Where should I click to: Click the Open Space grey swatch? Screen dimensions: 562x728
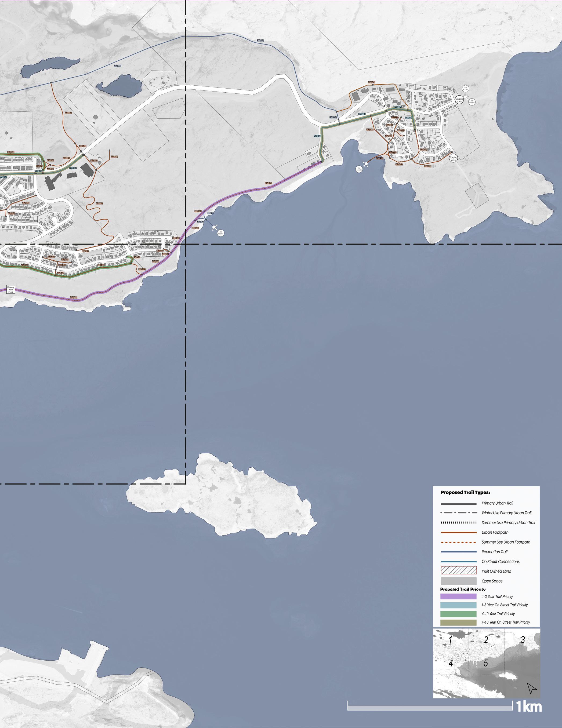coord(459,581)
